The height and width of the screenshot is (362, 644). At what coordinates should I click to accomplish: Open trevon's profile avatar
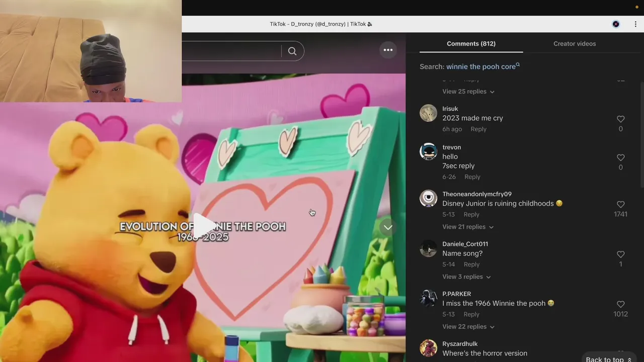[x=429, y=152]
